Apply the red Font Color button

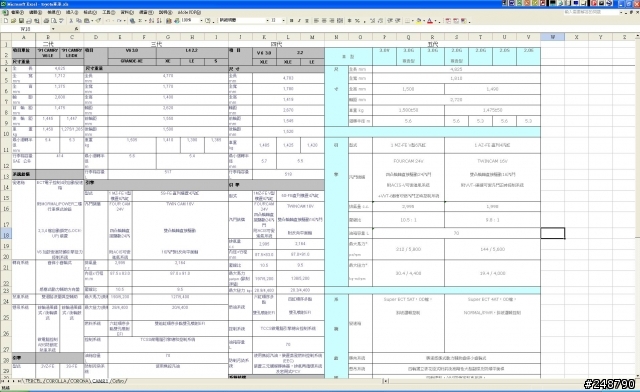pos(430,20)
